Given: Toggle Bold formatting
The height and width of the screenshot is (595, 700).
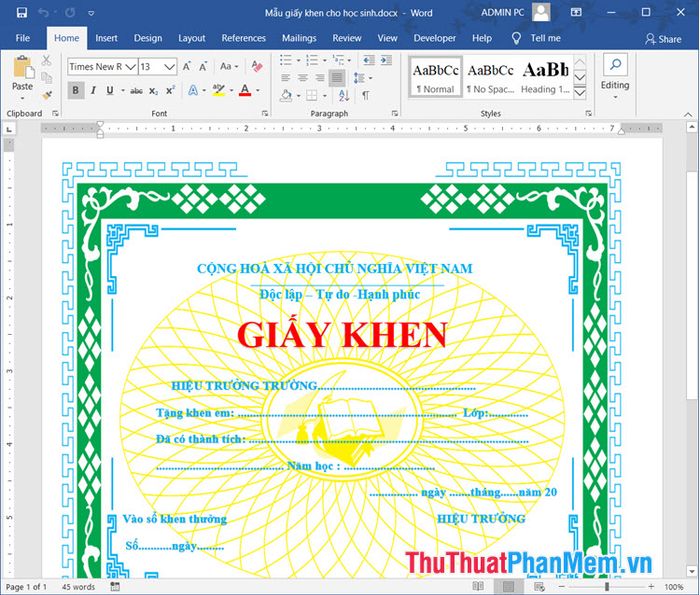Looking at the screenshot, I should click(x=75, y=91).
